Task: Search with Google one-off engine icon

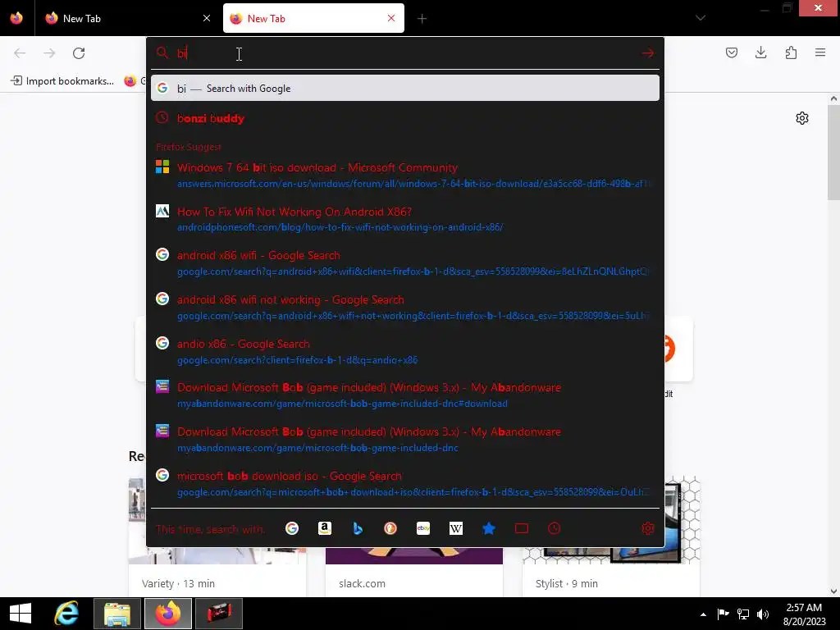Action: [x=292, y=529]
